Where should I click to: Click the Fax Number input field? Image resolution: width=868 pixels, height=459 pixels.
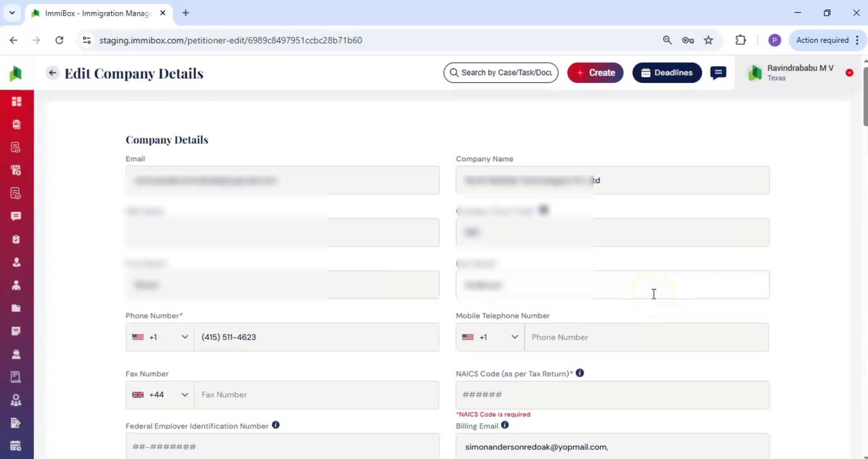tap(316, 395)
